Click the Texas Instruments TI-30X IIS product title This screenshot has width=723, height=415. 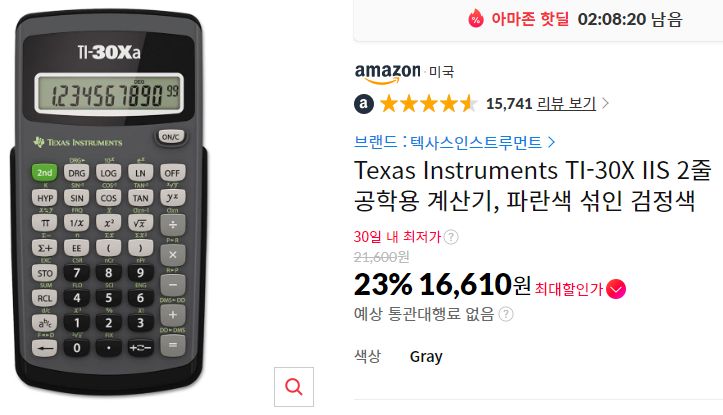pyautogui.click(x=533, y=185)
